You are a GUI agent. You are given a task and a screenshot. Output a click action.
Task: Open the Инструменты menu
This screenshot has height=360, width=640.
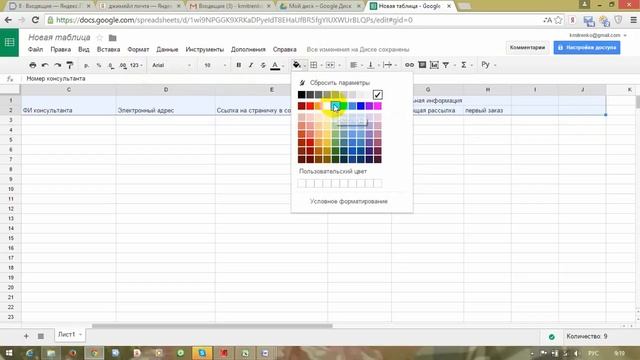pos(204,49)
